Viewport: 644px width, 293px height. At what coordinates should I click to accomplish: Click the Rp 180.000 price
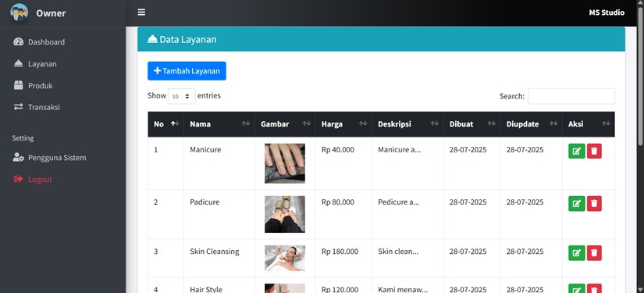pos(340,252)
